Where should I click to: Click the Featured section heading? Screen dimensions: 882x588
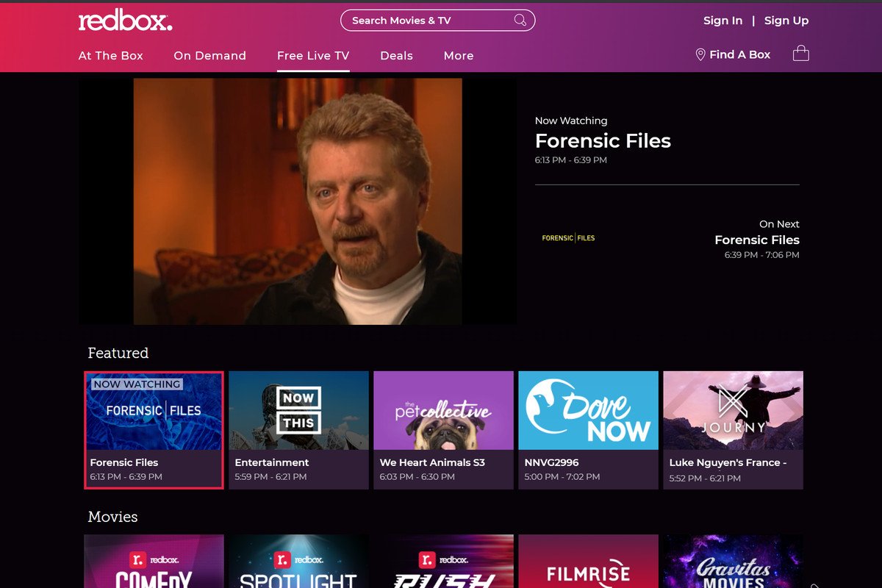[118, 354]
